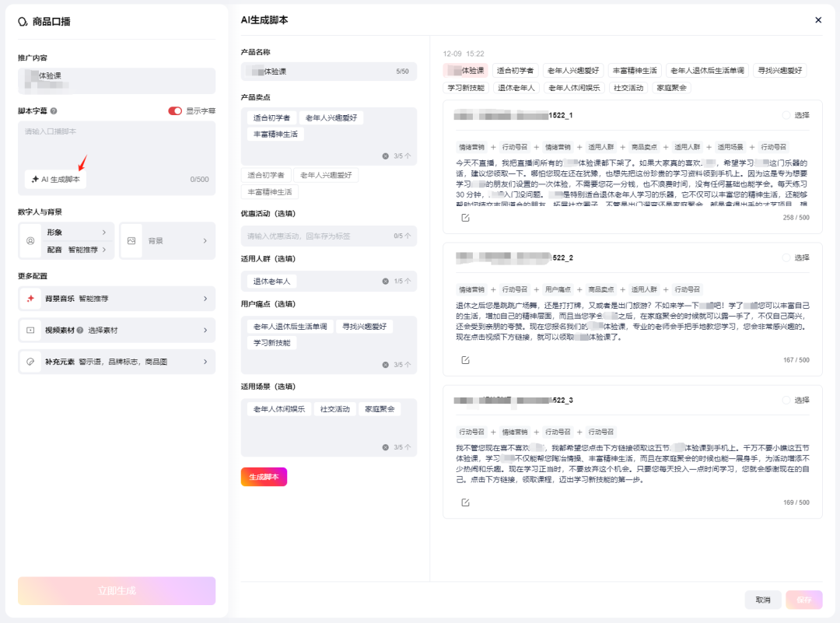The width and height of the screenshot is (840, 623).
Task: Click the help icon next to 脚本字幕
Action: (x=54, y=111)
